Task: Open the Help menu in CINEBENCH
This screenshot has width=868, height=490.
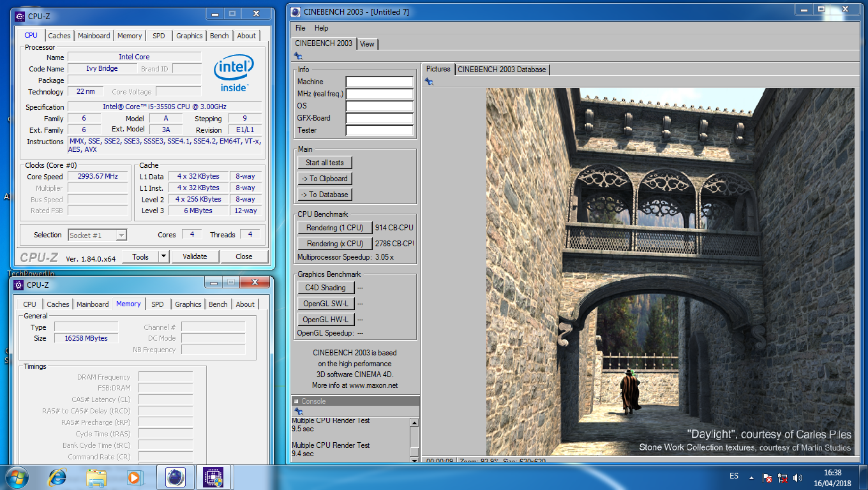Action: click(322, 28)
